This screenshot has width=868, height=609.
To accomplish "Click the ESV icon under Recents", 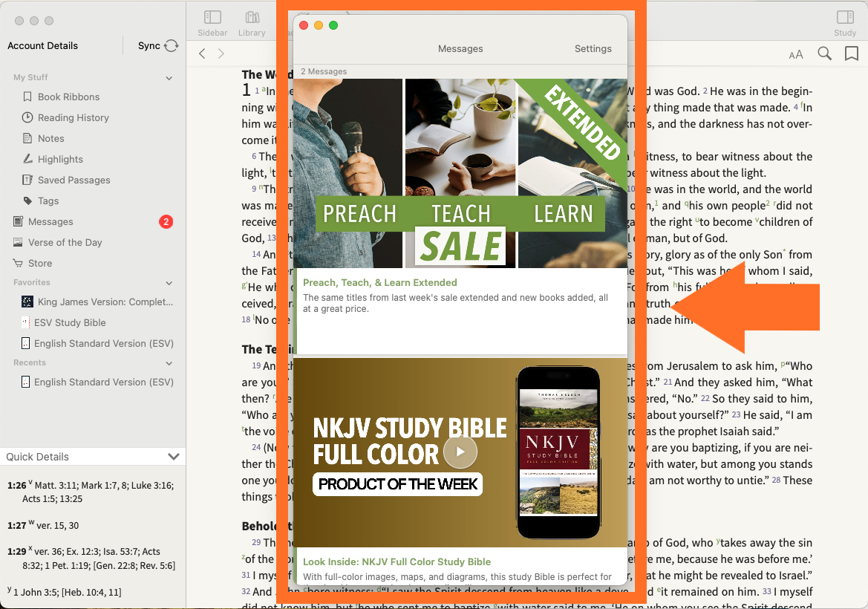I will point(25,382).
